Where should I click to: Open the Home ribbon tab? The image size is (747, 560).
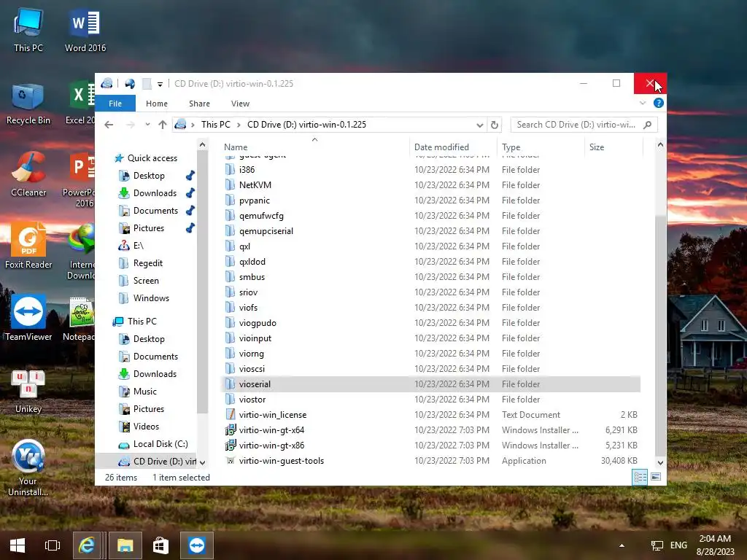click(x=157, y=104)
